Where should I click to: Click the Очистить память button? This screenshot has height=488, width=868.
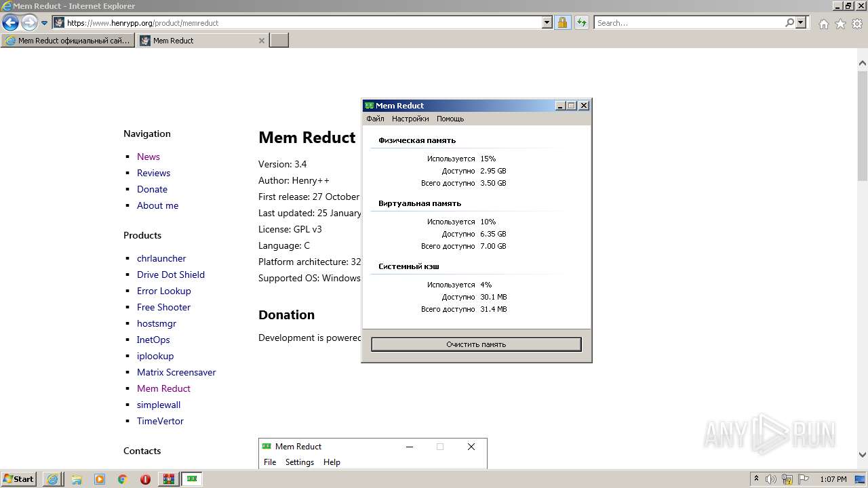[x=476, y=344]
